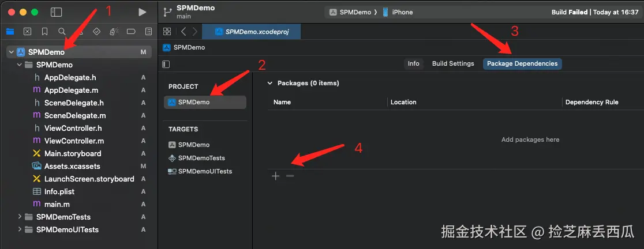644x249 pixels.
Task: Open the Report navigator icon
Action: (149, 32)
